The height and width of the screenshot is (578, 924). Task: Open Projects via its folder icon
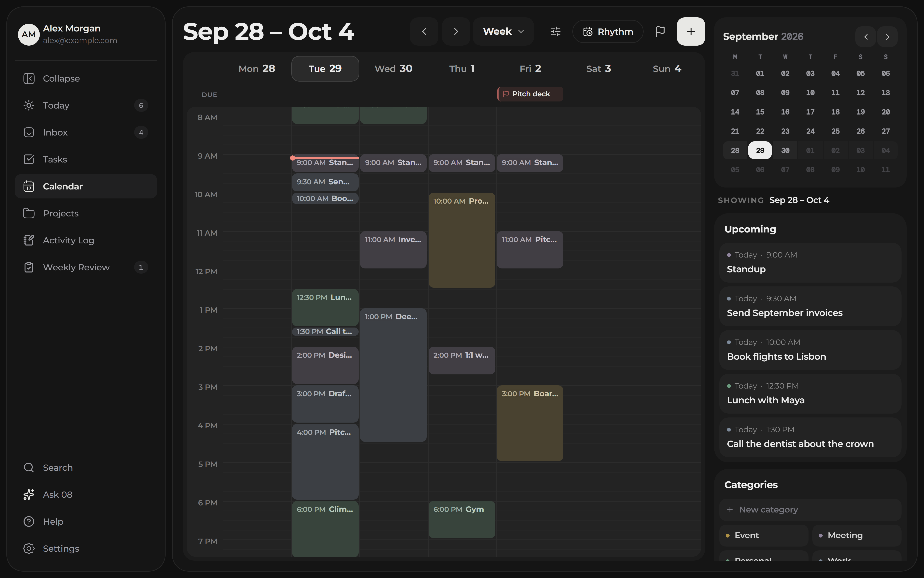coord(29,213)
